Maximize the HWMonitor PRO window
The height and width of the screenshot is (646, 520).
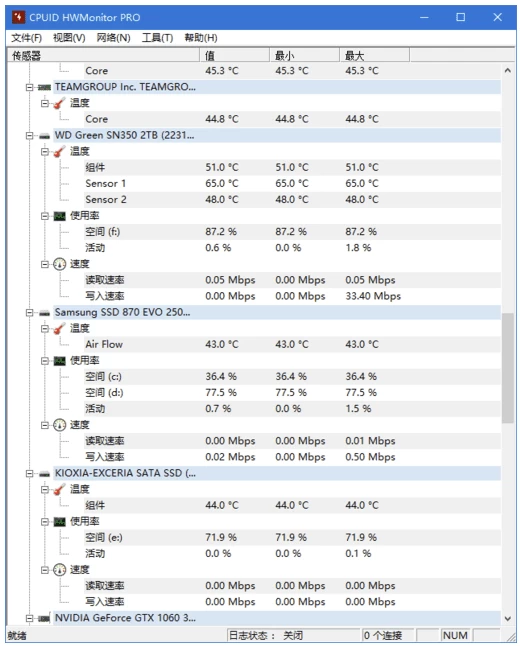[x=461, y=17]
